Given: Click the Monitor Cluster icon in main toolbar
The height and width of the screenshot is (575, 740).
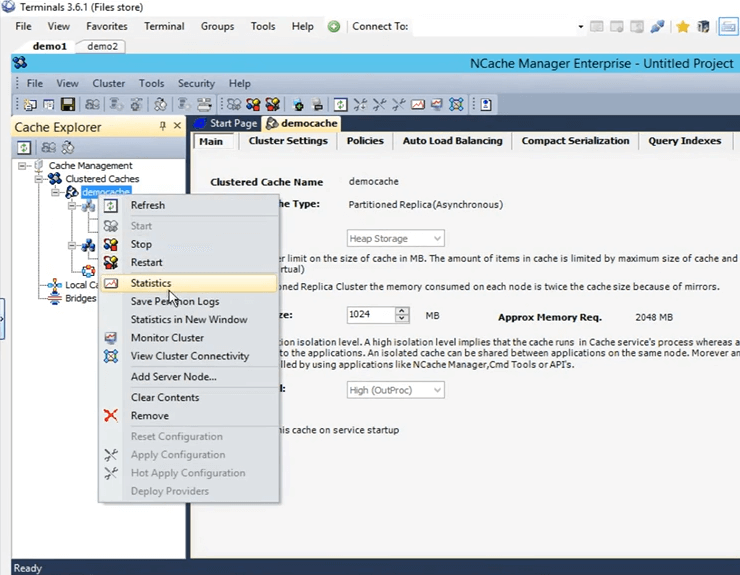Looking at the screenshot, I should coord(437,104).
